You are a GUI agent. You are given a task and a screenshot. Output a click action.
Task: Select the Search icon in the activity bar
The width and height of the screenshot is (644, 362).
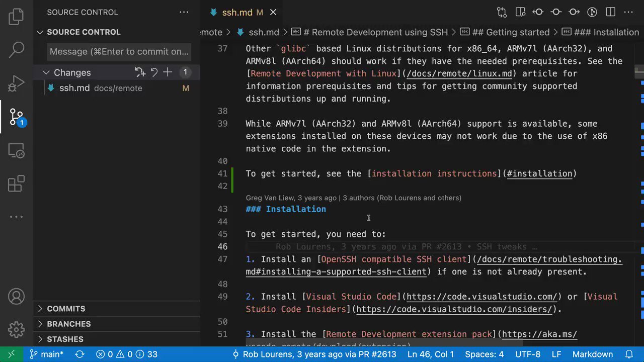16,49
